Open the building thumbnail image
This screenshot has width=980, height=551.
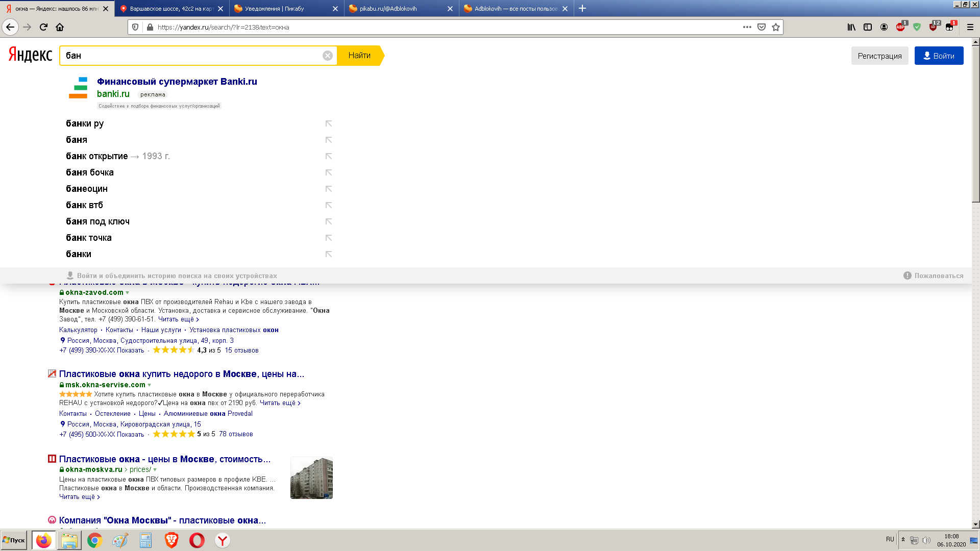[x=311, y=478]
